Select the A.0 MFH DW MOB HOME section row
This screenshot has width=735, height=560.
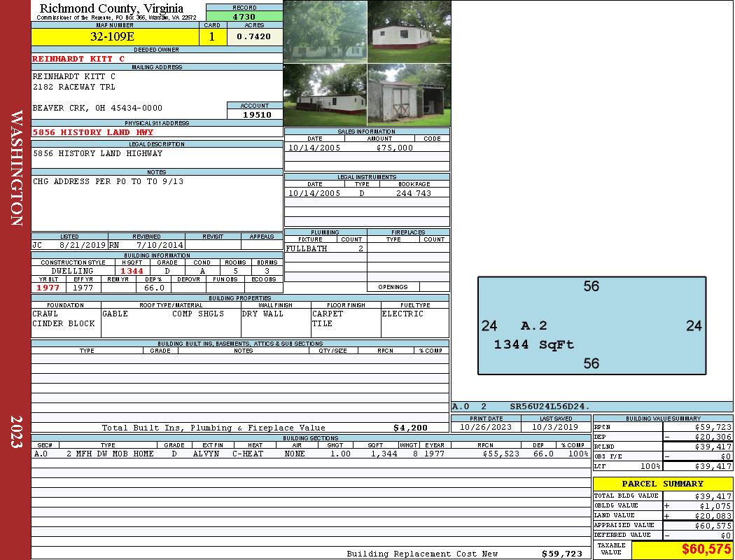[x=310, y=454]
